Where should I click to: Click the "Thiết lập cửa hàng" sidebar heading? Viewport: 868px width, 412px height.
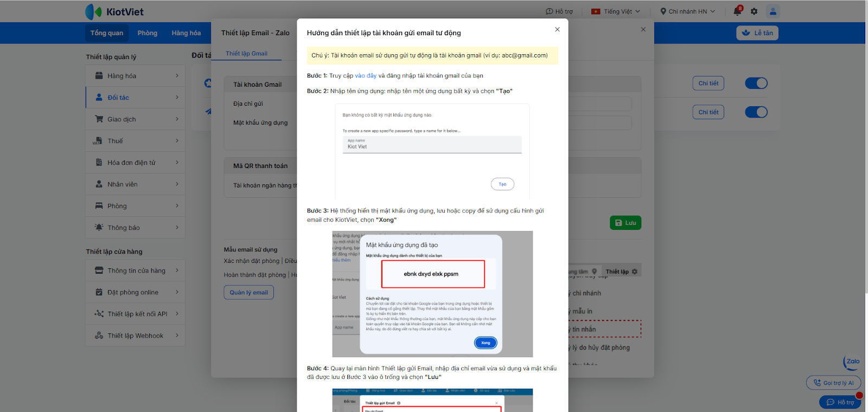[x=114, y=252]
